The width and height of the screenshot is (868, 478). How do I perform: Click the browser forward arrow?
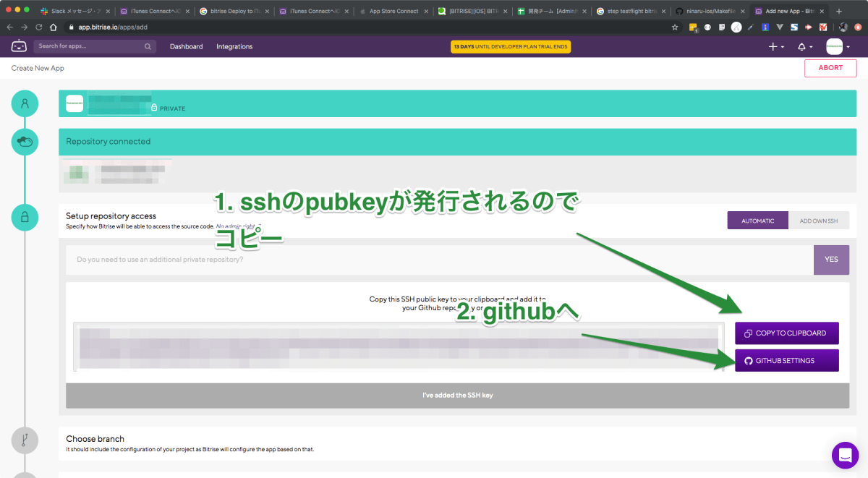[x=24, y=27]
